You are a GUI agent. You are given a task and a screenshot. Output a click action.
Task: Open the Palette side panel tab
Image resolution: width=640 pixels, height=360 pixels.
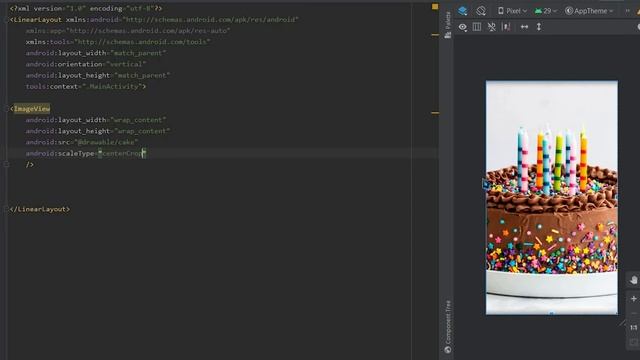pos(448,25)
